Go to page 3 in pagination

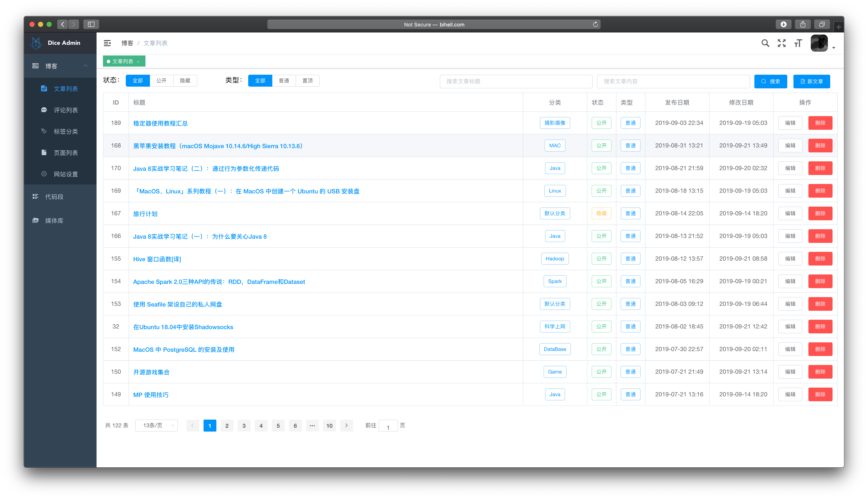point(244,425)
